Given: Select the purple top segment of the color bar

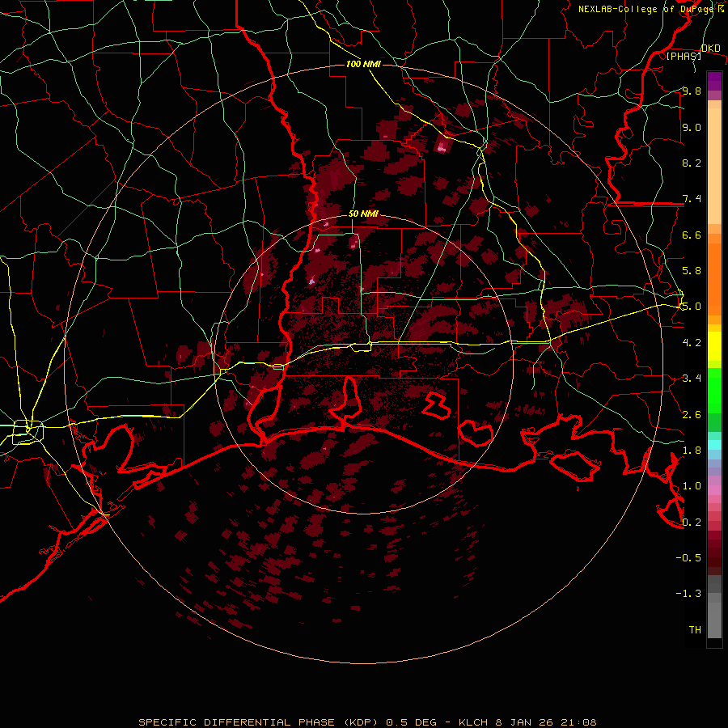Looking at the screenshot, I should click(714, 81).
